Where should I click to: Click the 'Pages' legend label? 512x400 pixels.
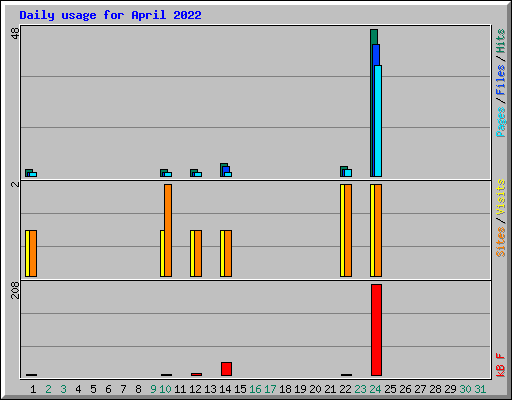point(501,122)
